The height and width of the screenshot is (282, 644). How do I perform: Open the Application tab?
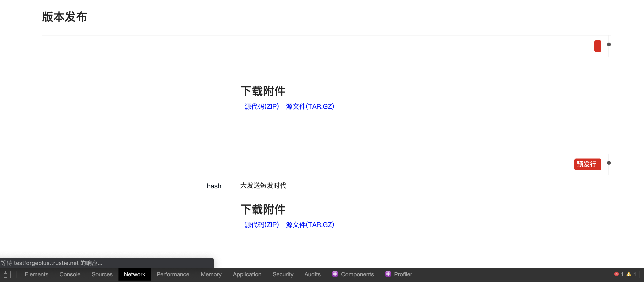247,274
